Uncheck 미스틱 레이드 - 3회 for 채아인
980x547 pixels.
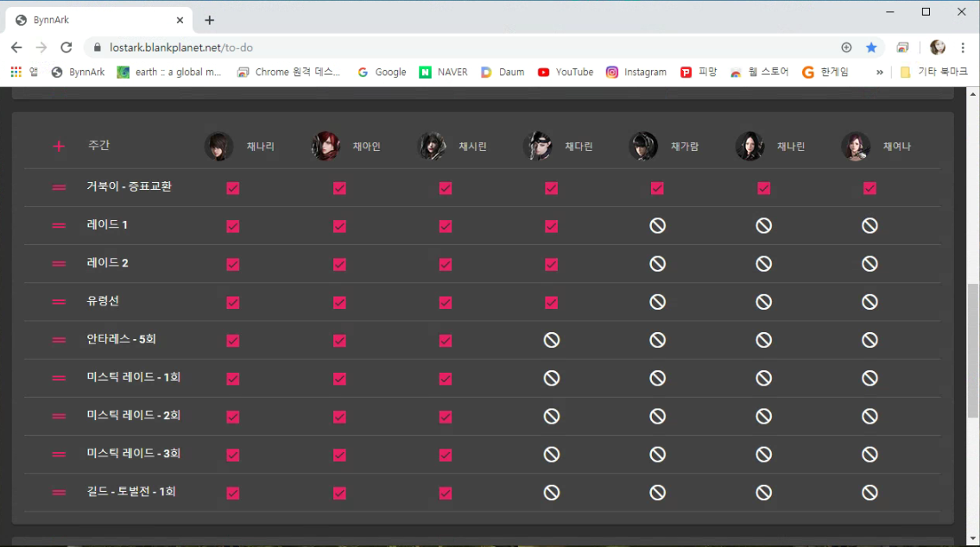[x=339, y=455]
